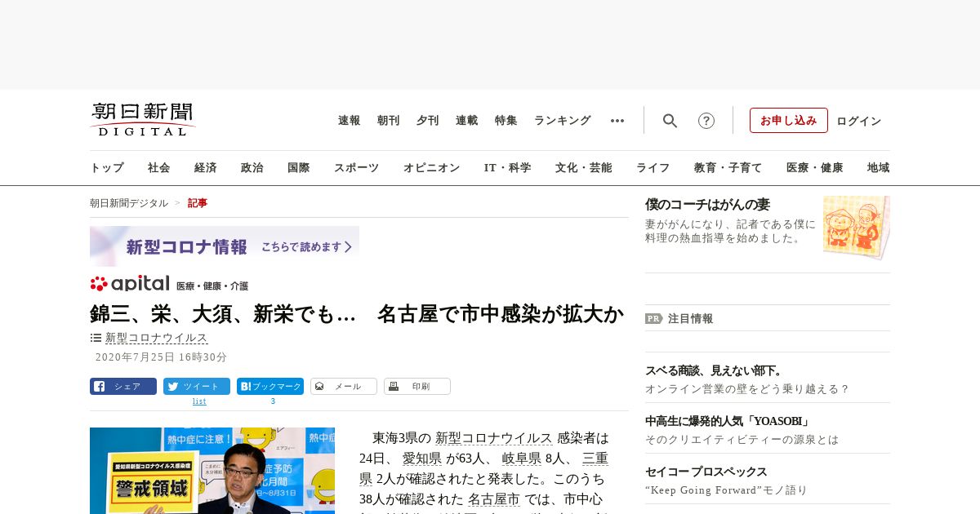Click the list icon beside 新型コロナウイルス
This screenshot has height=514, width=980.
pyautogui.click(x=96, y=338)
